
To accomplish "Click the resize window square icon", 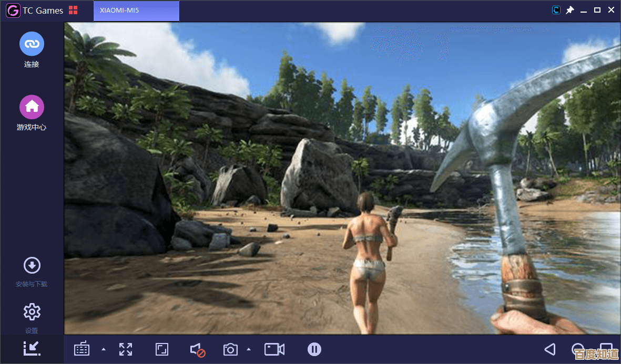I will (162, 349).
